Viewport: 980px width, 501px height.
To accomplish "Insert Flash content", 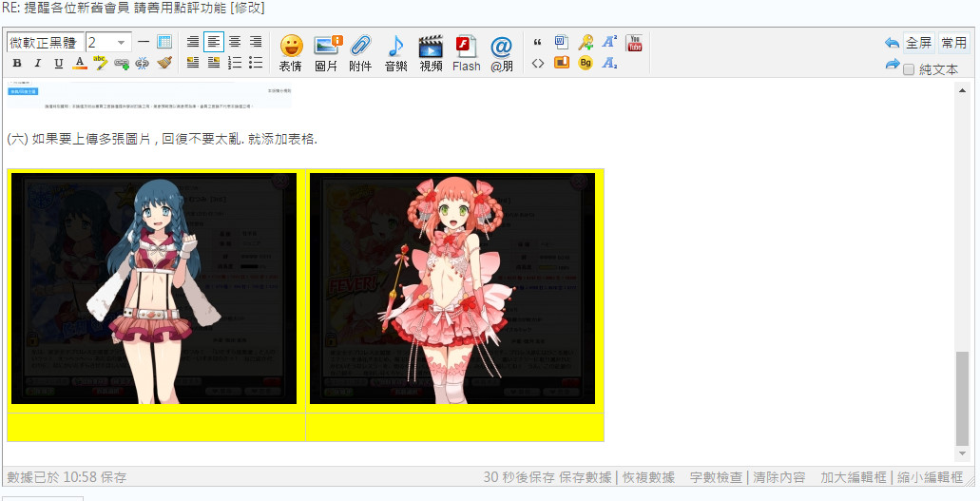I will coord(467,53).
